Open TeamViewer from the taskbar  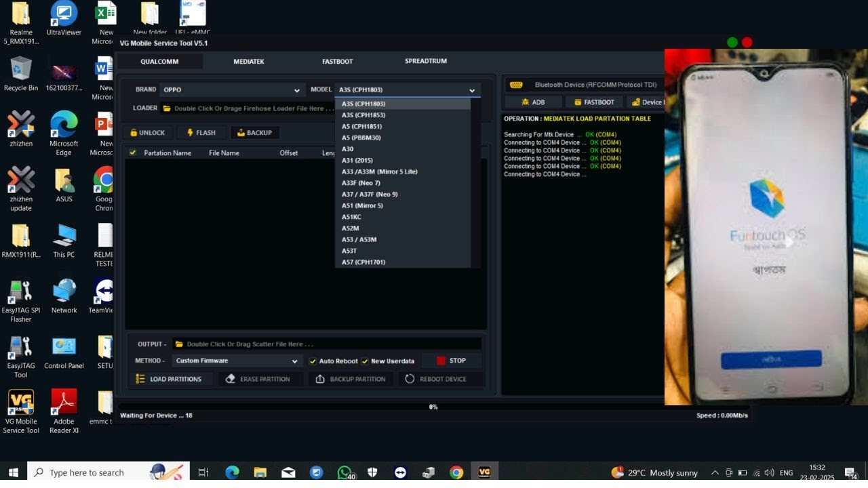click(x=400, y=472)
